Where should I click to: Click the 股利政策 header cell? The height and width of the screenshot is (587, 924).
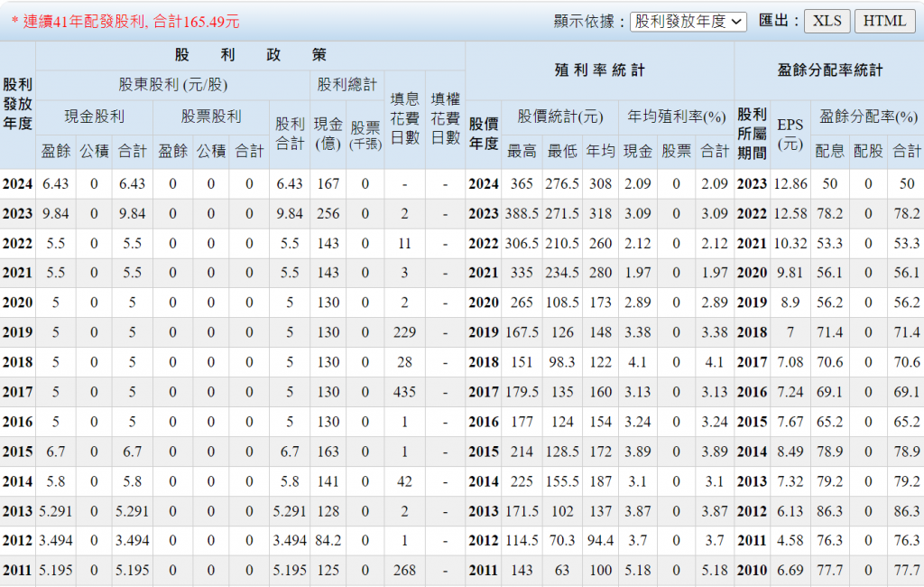(x=250, y=55)
